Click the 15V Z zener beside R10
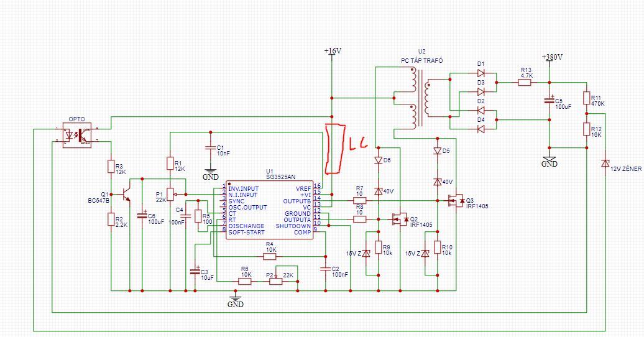This screenshot has height=337, width=644. click(x=425, y=254)
